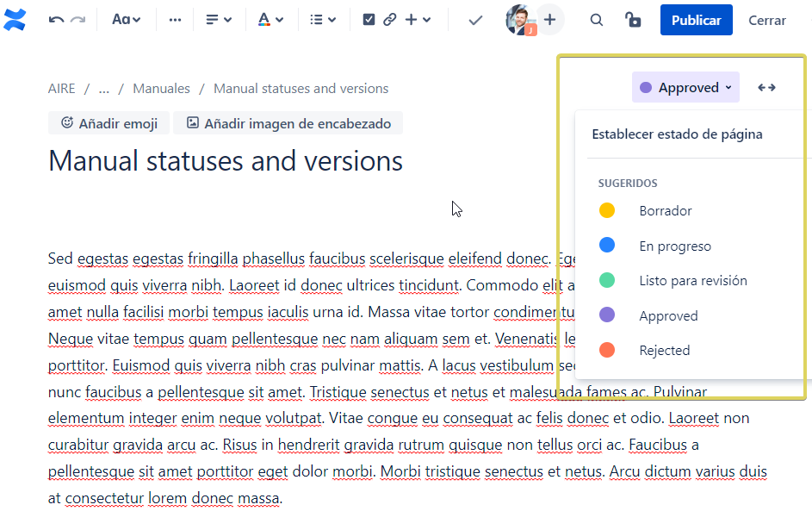Click the user avatar in the toolbar
812x511 pixels.
pyautogui.click(x=527, y=19)
